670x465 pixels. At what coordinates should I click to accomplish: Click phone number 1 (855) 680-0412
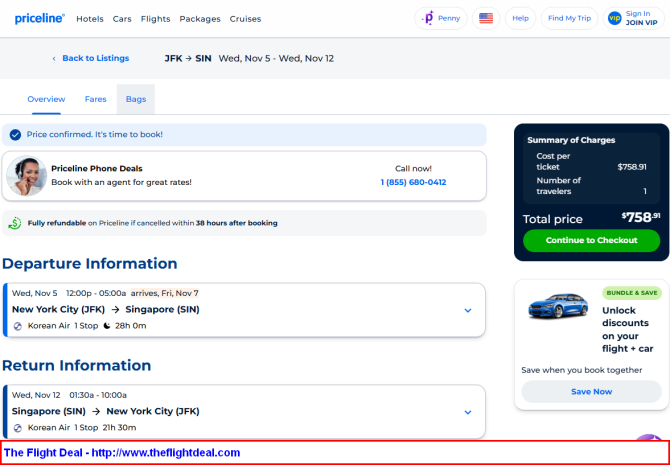click(413, 182)
